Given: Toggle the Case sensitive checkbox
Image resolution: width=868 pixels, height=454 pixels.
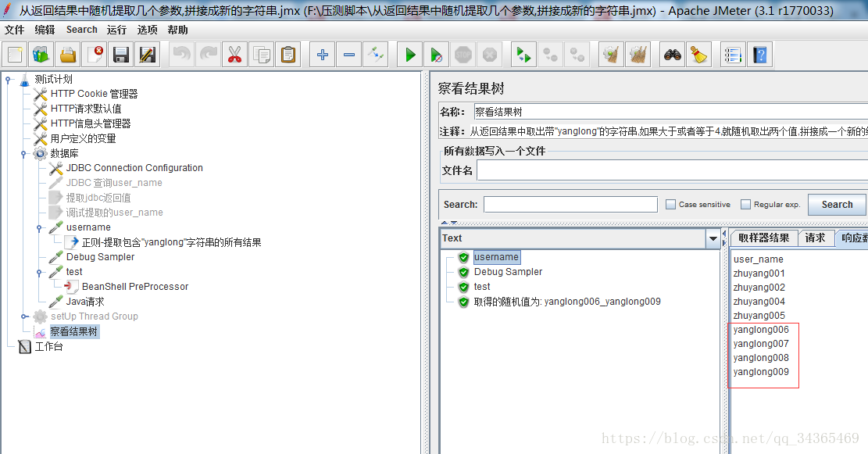Looking at the screenshot, I should click(670, 204).
